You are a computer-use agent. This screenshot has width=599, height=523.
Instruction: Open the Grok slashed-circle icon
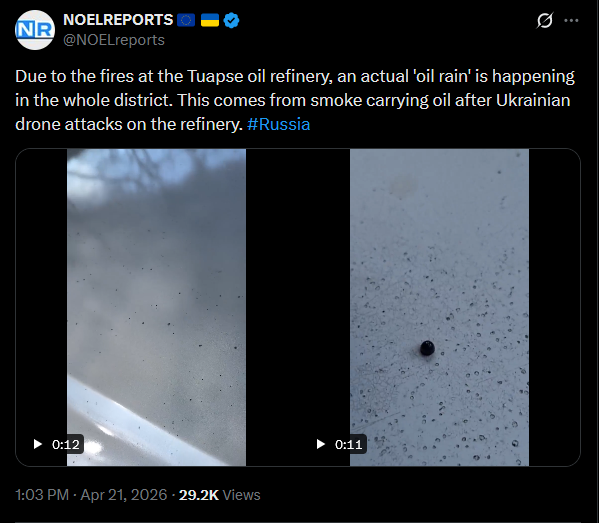(544, 20)
